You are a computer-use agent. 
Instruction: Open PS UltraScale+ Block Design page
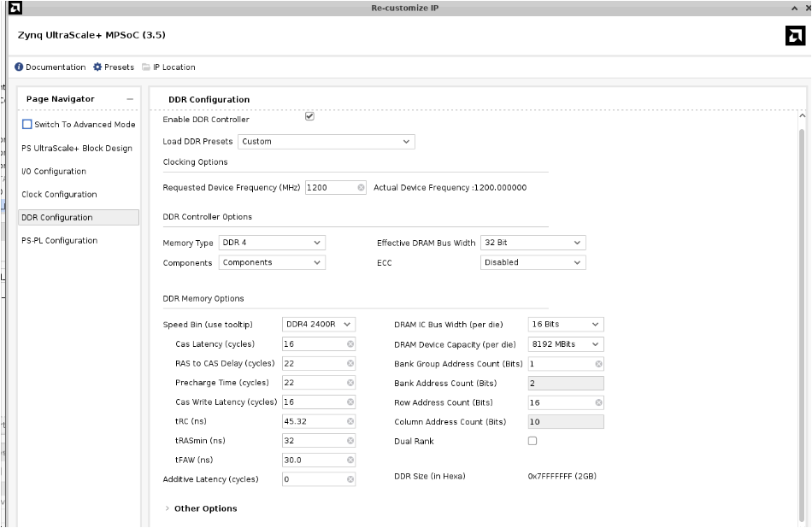click(77, 149)
